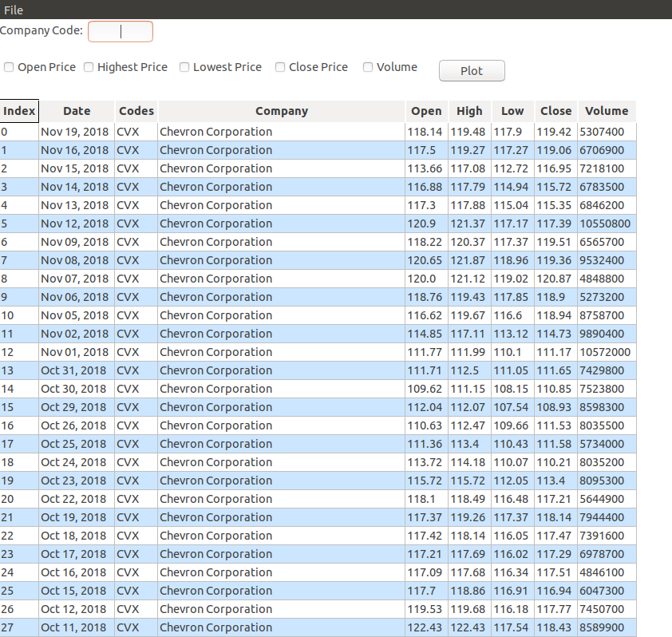Click the Open column header
672x637 pixels.
(426, 111)
